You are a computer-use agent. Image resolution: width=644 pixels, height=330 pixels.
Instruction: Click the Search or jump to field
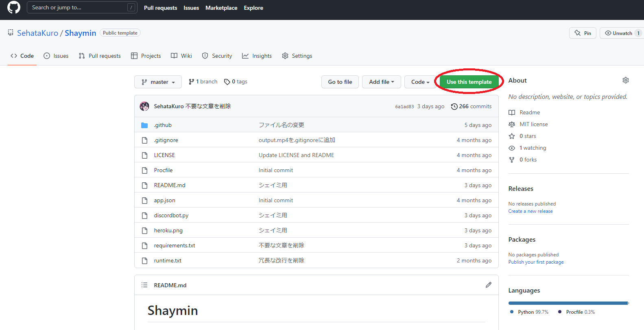[x=82, y=7]
